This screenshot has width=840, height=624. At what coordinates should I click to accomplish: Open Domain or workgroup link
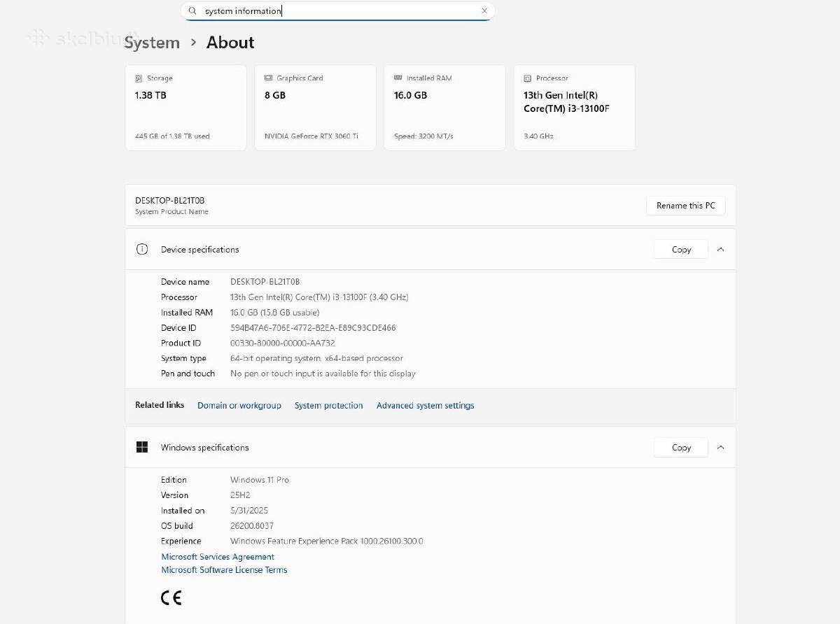click(239, 406)
